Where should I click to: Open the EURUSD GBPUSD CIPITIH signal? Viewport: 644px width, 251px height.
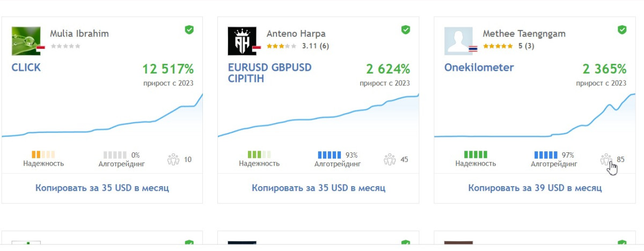[270, 73]
